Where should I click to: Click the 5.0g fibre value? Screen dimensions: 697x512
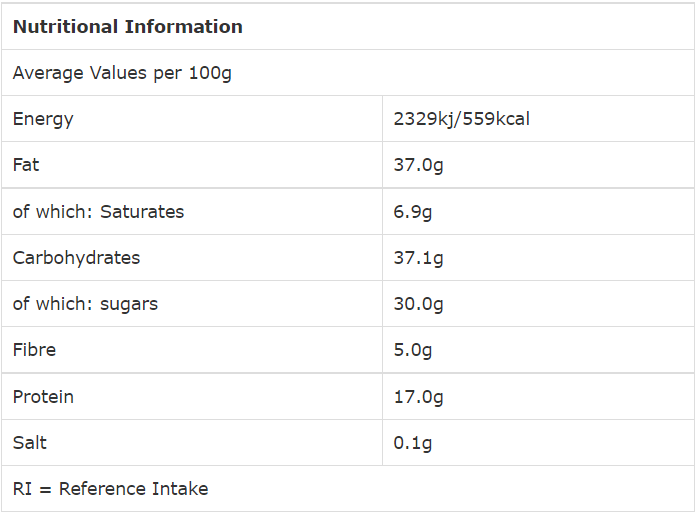tap(413, 350)
